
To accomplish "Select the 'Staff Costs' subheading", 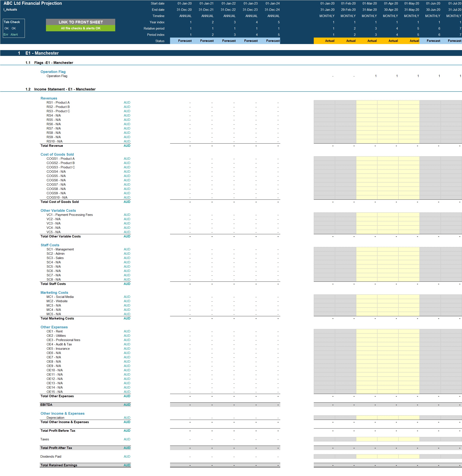I will click(x=50, y=245).
